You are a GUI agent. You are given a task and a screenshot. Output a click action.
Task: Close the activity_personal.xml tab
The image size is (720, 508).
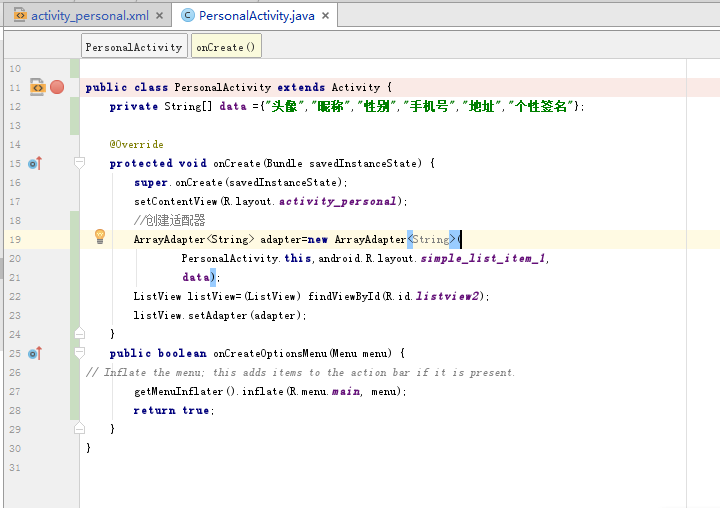[x=159, y=16]
